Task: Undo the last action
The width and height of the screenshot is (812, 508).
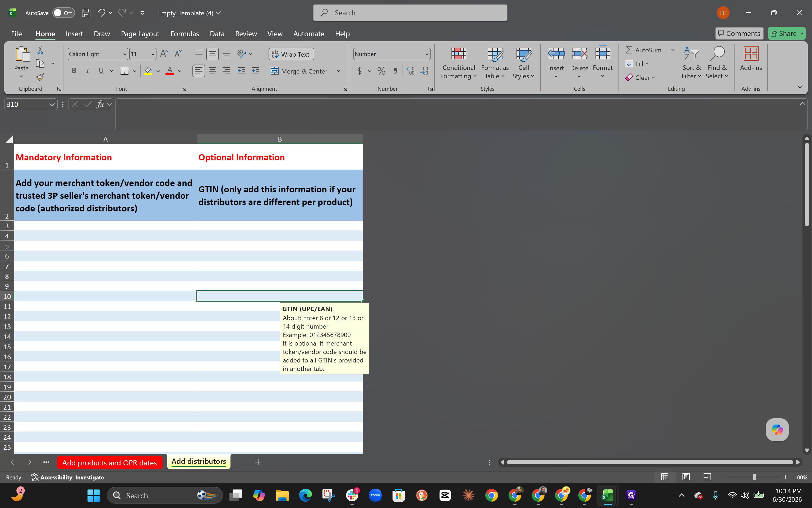Action: pyautogui.click(x=101, y=13)
